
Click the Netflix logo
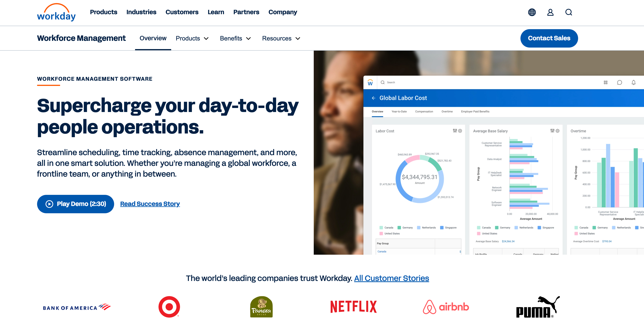pyautogui.click(x=353, y=307)
